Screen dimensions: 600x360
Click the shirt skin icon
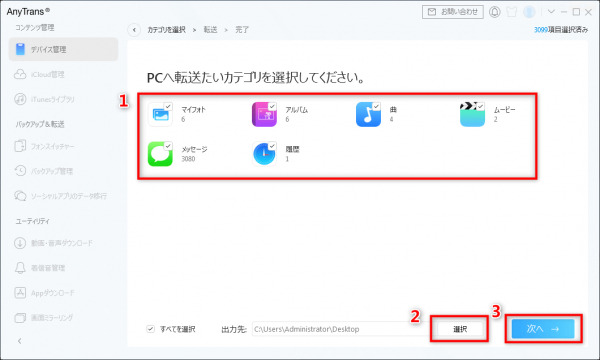click(x=512, y=12)
